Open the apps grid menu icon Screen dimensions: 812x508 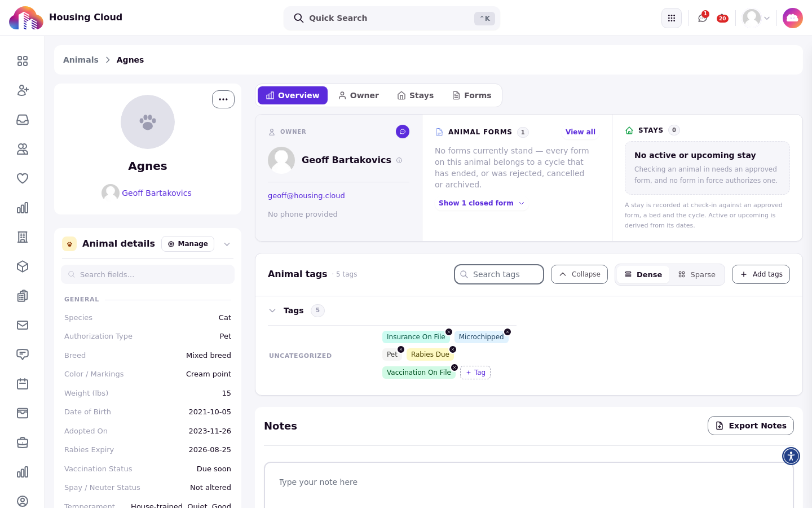671,18
